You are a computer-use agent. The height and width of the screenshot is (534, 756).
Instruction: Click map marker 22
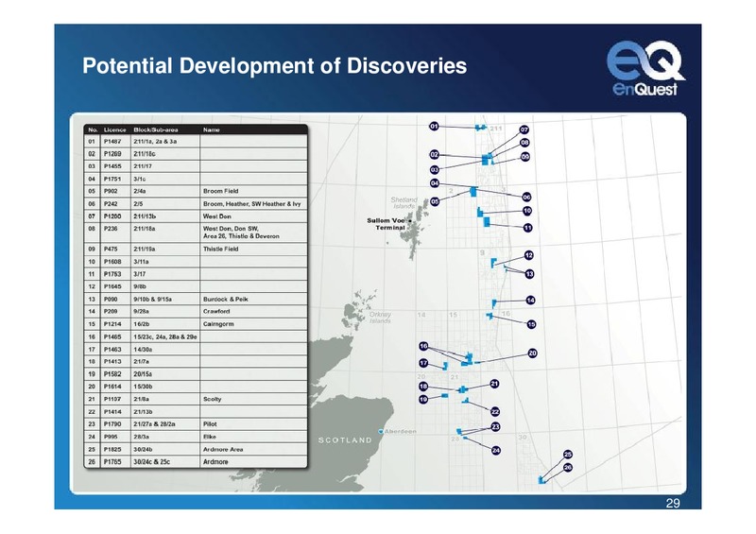(495, 411)
